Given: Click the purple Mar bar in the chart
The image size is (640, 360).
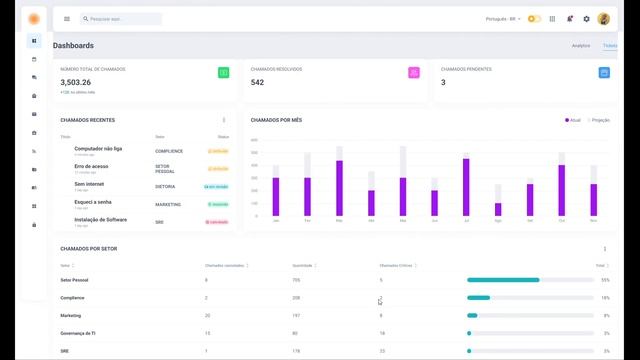Looking at the screenshot, I should coord(339,188).
